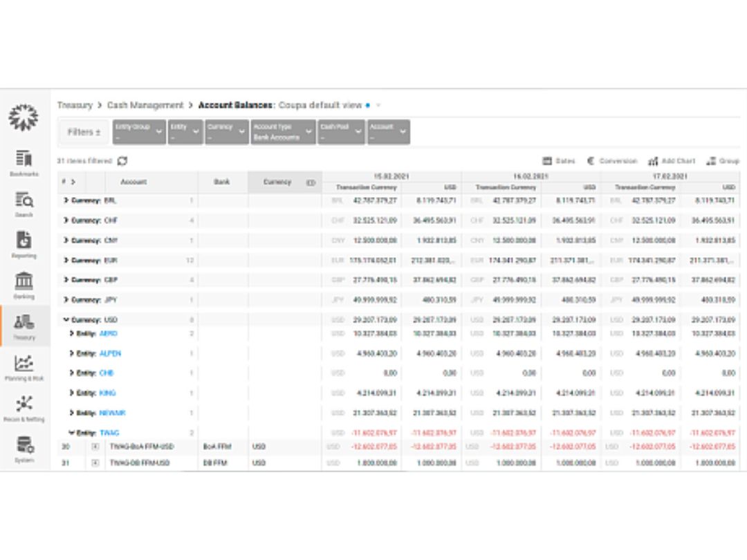Expand the Entity: CHB group
The width and height of the screenshot is (747, 560).
71,373
